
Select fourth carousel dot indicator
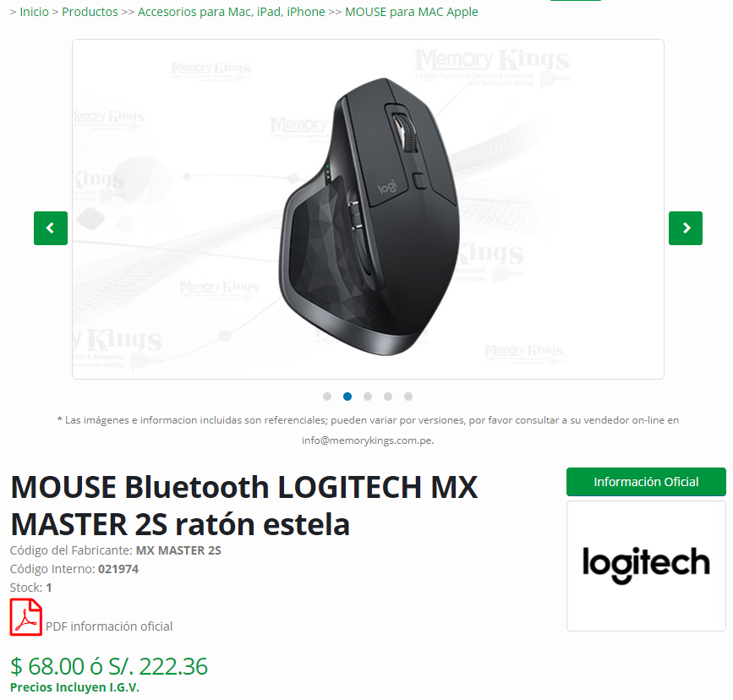388,396
